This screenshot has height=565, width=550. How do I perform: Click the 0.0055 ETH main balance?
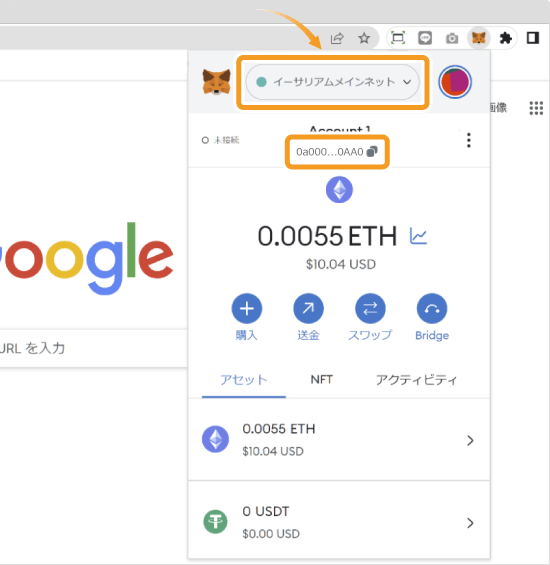click(327, 236)
